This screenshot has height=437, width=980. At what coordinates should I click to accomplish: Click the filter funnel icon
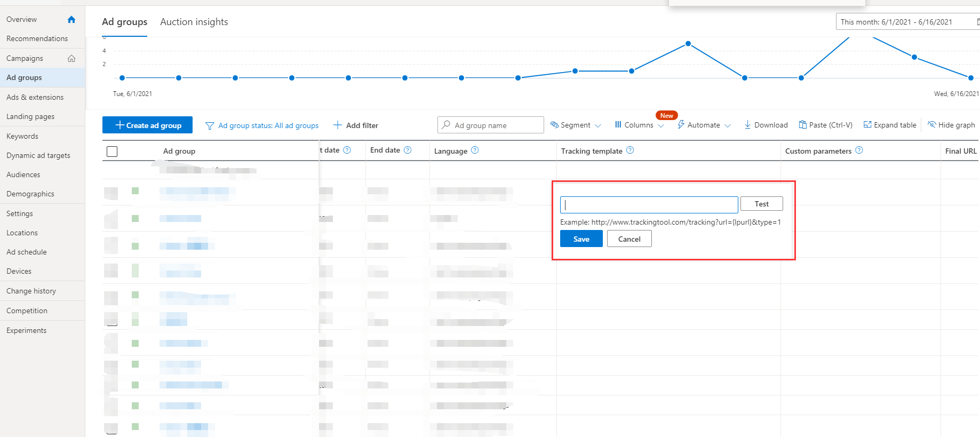click(210, 126)
